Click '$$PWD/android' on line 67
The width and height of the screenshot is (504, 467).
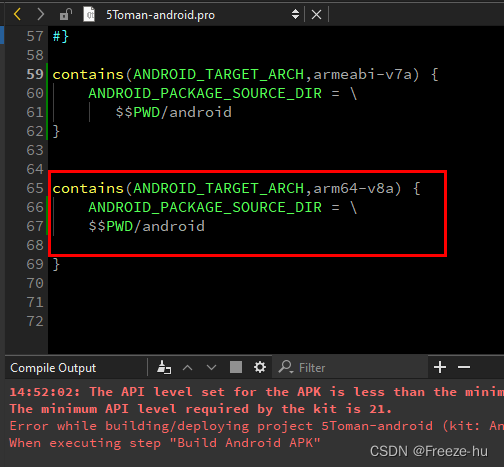coord(146,226)
